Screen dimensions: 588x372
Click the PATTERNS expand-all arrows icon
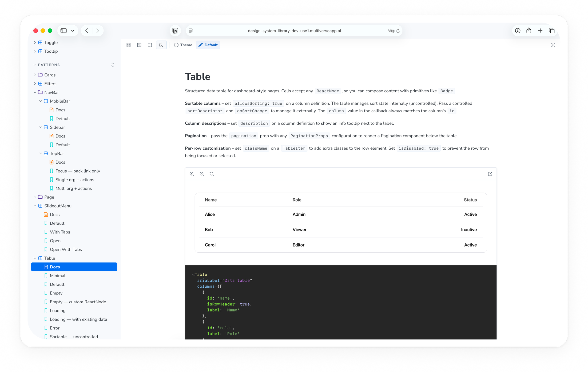113,65
